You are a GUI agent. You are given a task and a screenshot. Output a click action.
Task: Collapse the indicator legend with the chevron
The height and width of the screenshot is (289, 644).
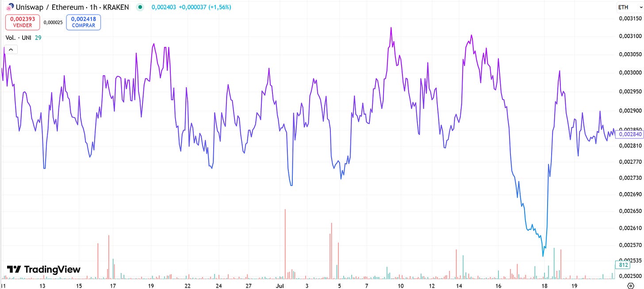point(11,50)
